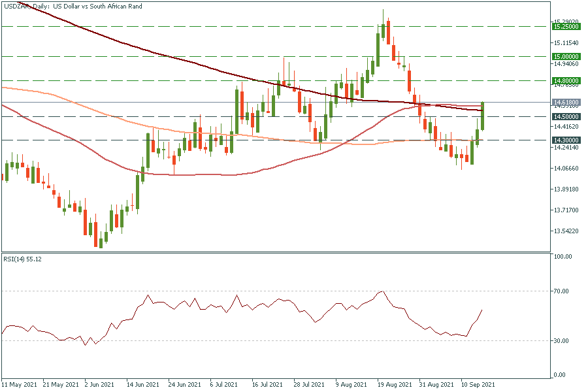
Task: Click the current price label 14.61800
Action: click(565, 103)
